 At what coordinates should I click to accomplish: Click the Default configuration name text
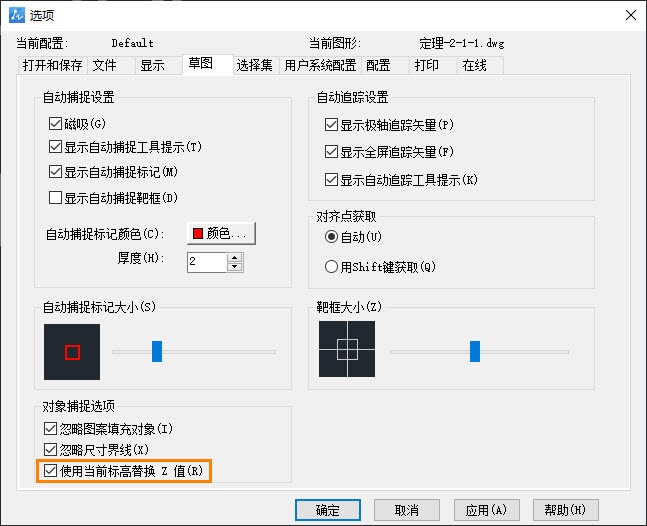(x=132, y=43)
